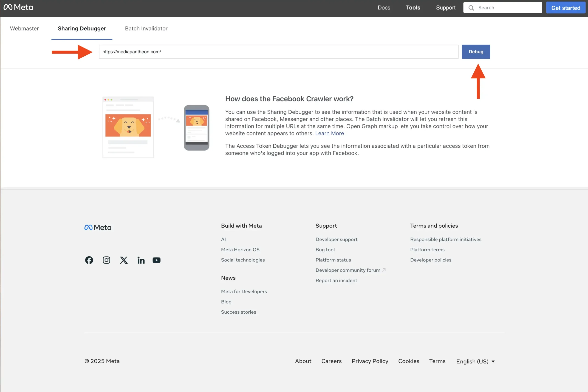The height and width of the screenshot is (392, 588).
Task: Open the Careers footer link
Action: click(331, 361)
